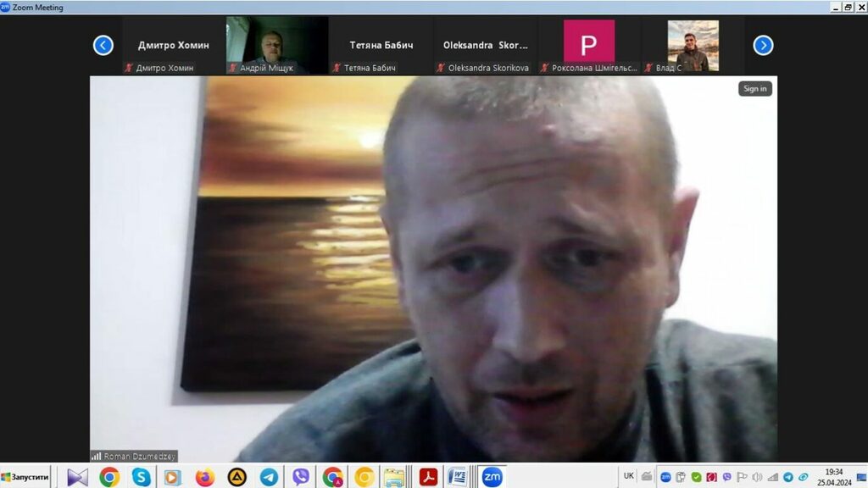
Task: Open Viber from the taskbar
Action: point(301,477)
